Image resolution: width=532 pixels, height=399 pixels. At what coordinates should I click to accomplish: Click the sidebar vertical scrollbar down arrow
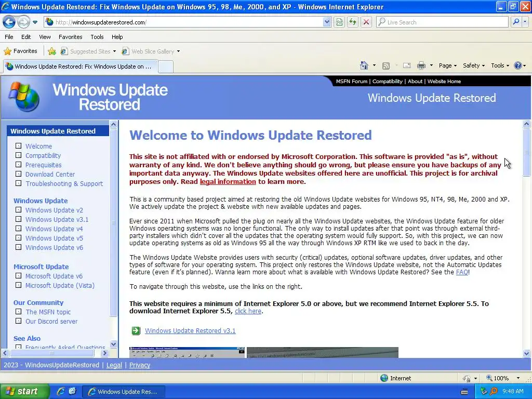113,344
